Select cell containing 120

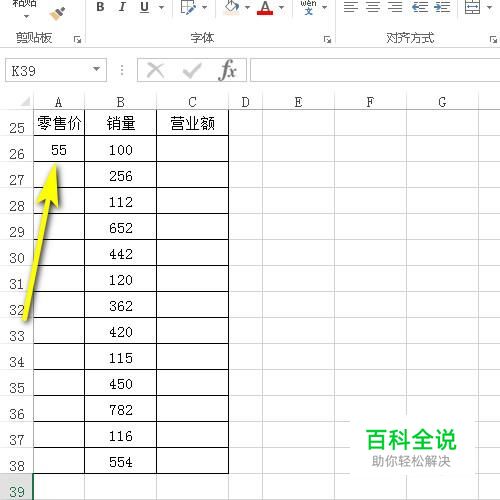click(x=121, y=279)
